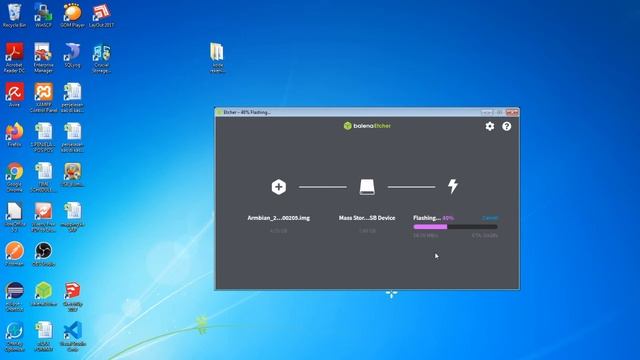The width and height of the screenshot is (640, 360).
Task: Open the Etcher help question-mark icon
Action: coord(507,126)
